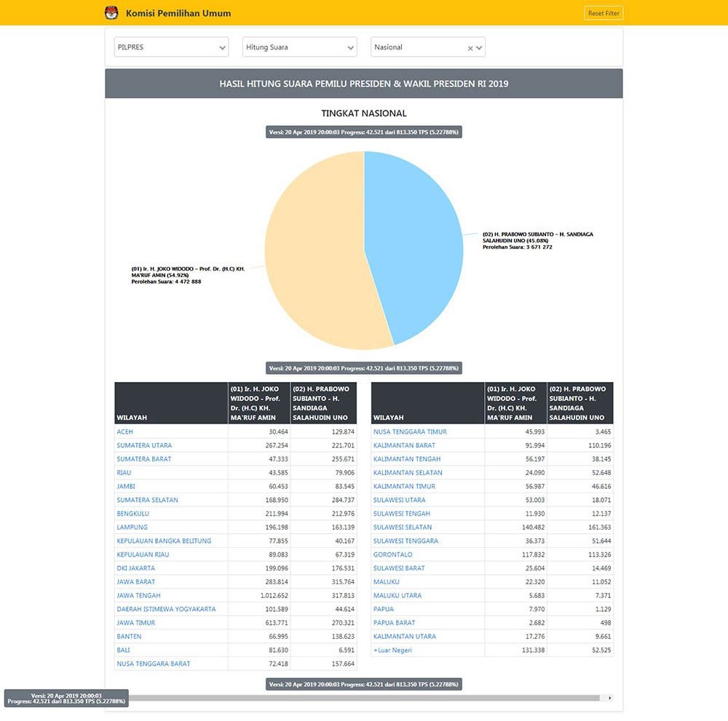Select the SULAWESI SELATAN region link

[x=402, y=527]
